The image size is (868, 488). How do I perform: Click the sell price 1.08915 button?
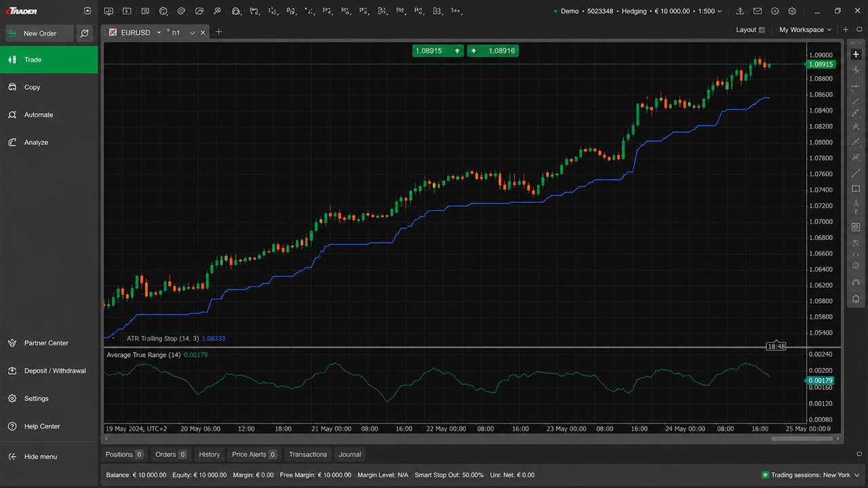click(x=438, y=51)
